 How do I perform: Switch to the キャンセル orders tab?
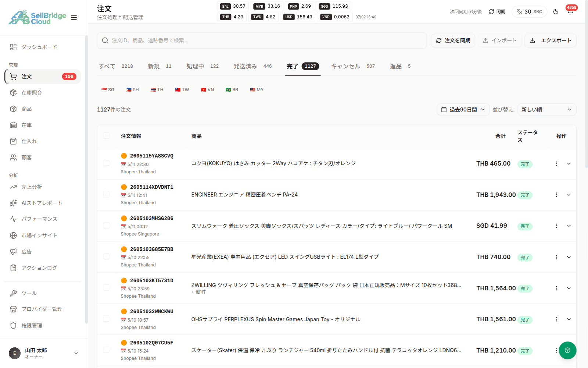pos(353,66)
